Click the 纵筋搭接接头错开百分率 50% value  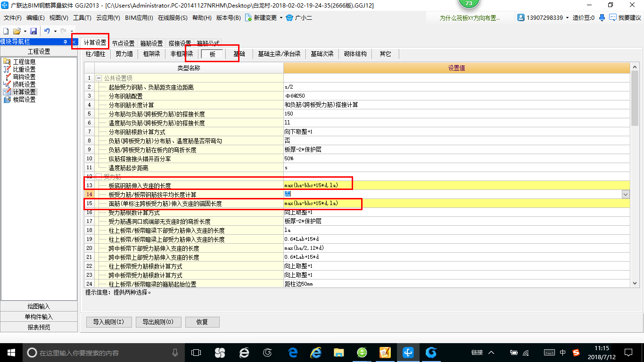[x=456, y=158]
